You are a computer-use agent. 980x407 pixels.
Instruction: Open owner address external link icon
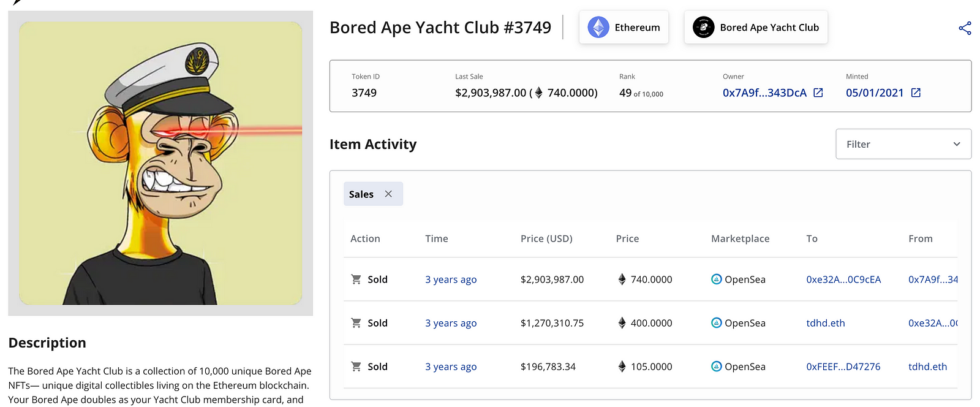pos(818,93)
